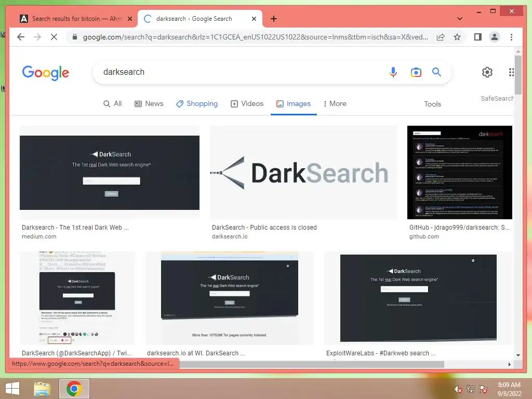Open the Action Center flag icon
Image resolution: width=532 pixels, height=399 pixels.
(483, 389)
